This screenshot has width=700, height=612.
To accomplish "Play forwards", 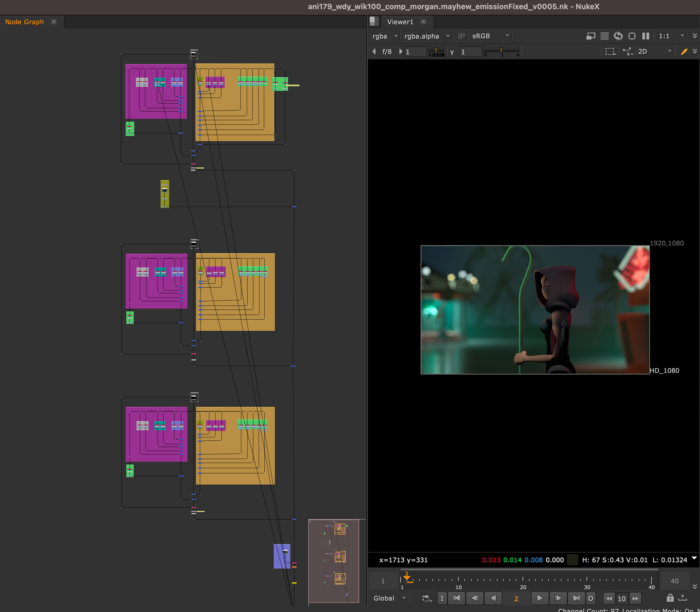I will coord(540,598).
